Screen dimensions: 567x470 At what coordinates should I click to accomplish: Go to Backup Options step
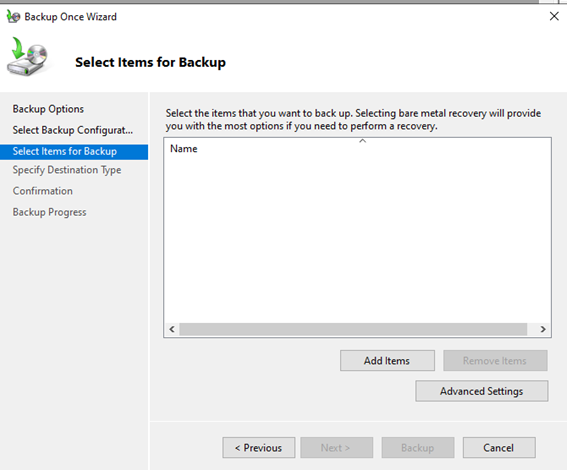(x=48, y=109)
